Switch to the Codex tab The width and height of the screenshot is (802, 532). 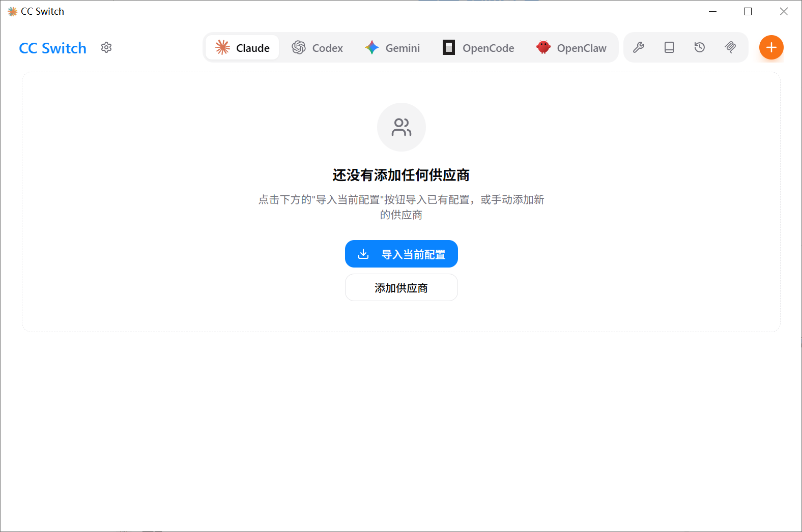pyautogui.click(x=317, y=48)
